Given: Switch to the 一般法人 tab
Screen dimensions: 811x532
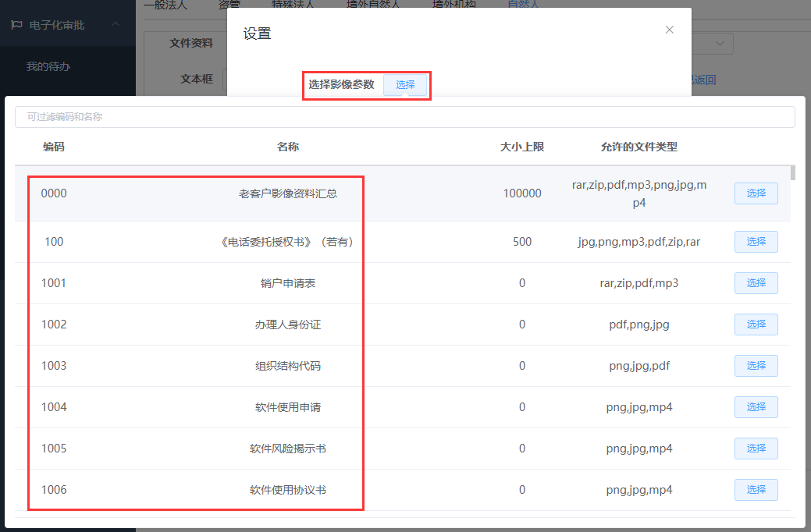Looking at the screenshot, I should [165, 4].
